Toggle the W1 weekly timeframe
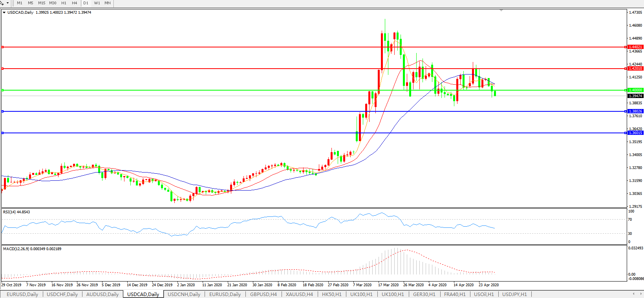Screen dimensions: 644x298 [x=97, y=3]
